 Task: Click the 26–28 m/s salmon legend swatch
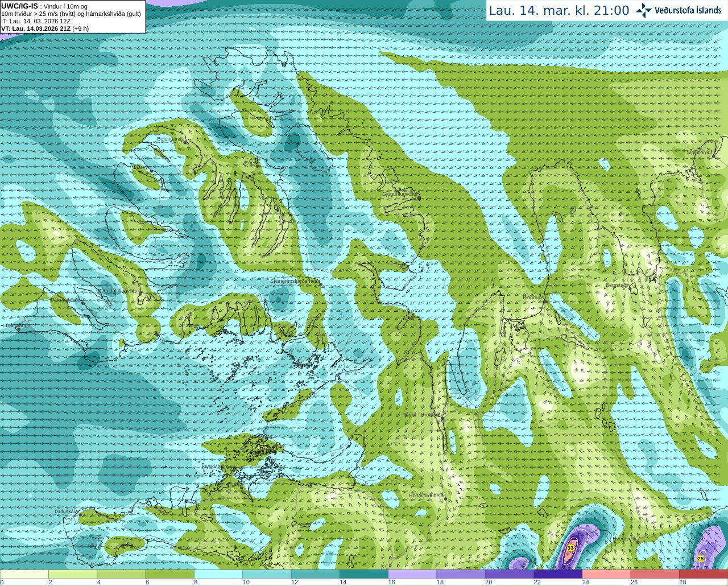click(x=655, y=574)
